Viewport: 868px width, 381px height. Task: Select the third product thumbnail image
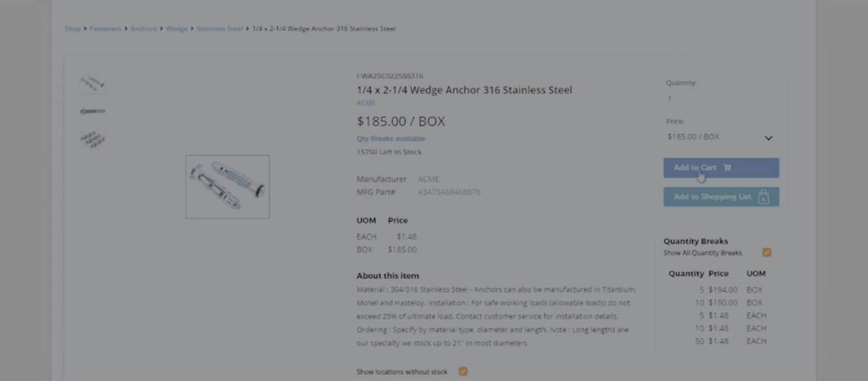tap(92, 139)
